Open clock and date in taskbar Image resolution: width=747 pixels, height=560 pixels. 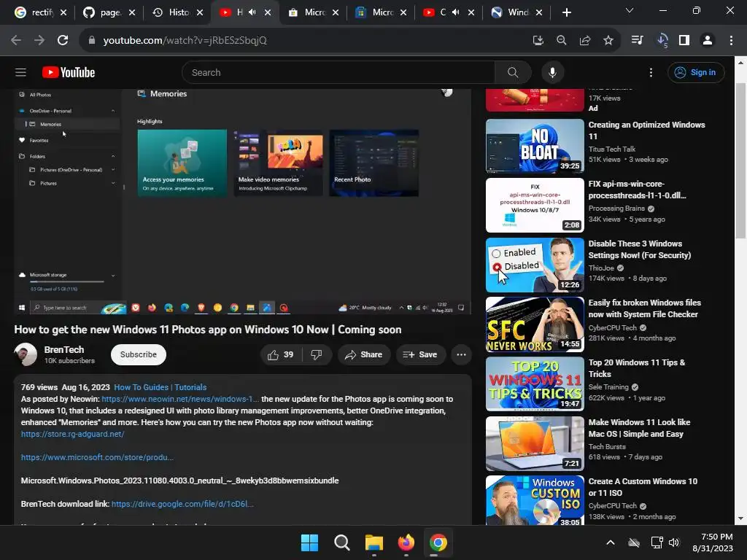point(713,542)
